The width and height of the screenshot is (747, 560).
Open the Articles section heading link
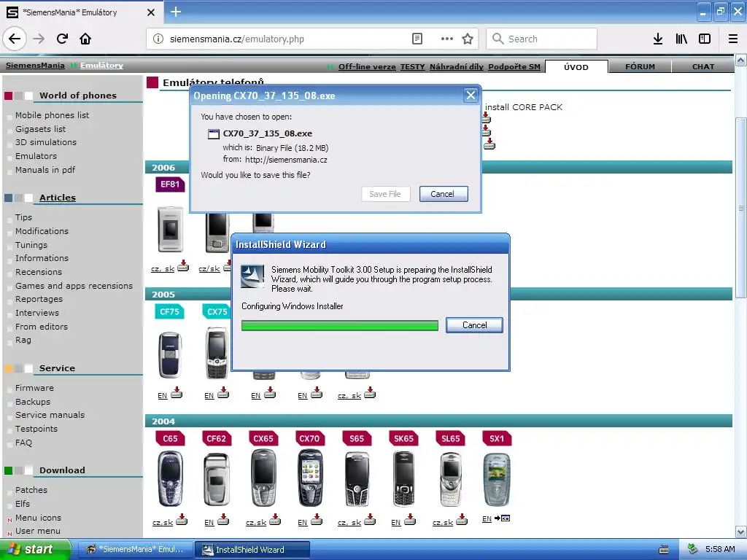coord(57,198)
